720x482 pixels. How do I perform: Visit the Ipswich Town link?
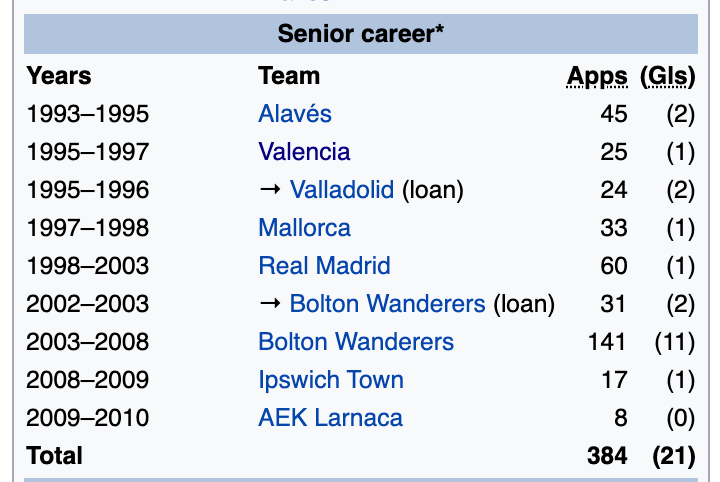point(330,380)
